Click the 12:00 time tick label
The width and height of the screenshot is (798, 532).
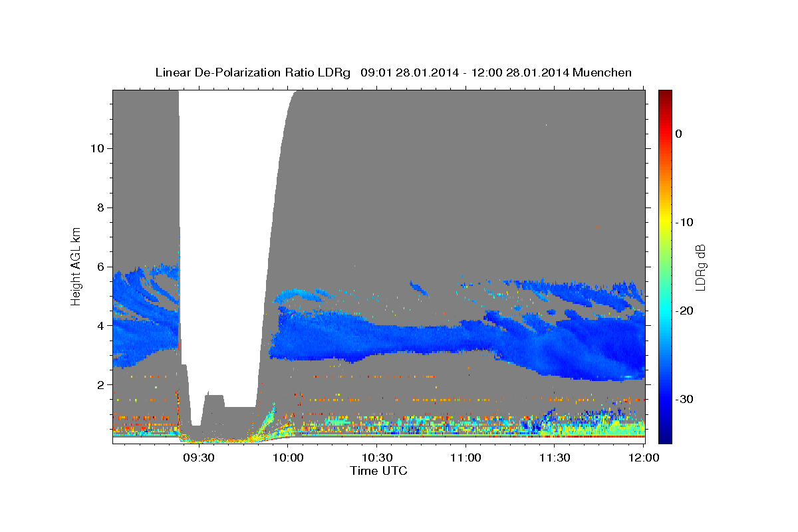coord(643,458)
